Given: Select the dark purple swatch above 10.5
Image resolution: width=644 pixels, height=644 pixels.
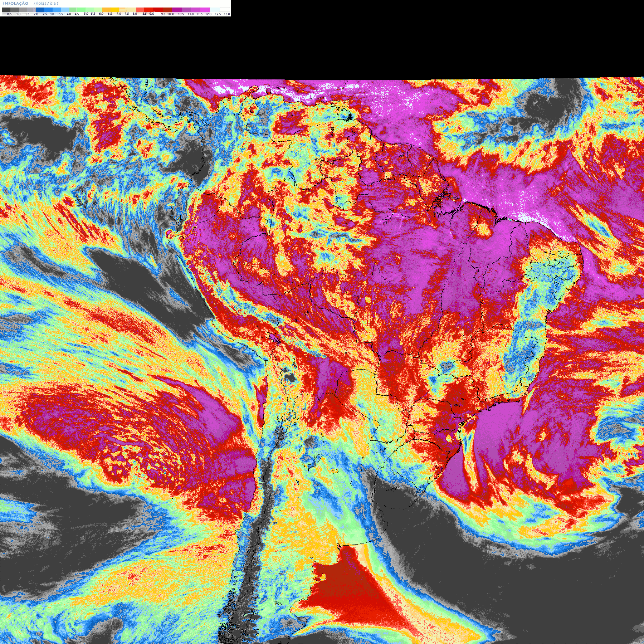Looking at the screenshot, I should coord(177,10).
